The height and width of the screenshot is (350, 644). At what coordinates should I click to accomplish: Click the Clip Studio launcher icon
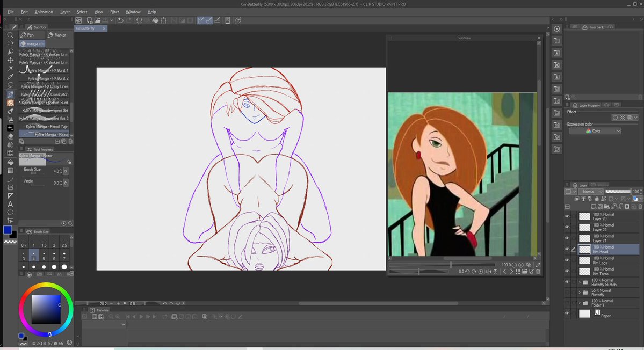coord(78,20)
